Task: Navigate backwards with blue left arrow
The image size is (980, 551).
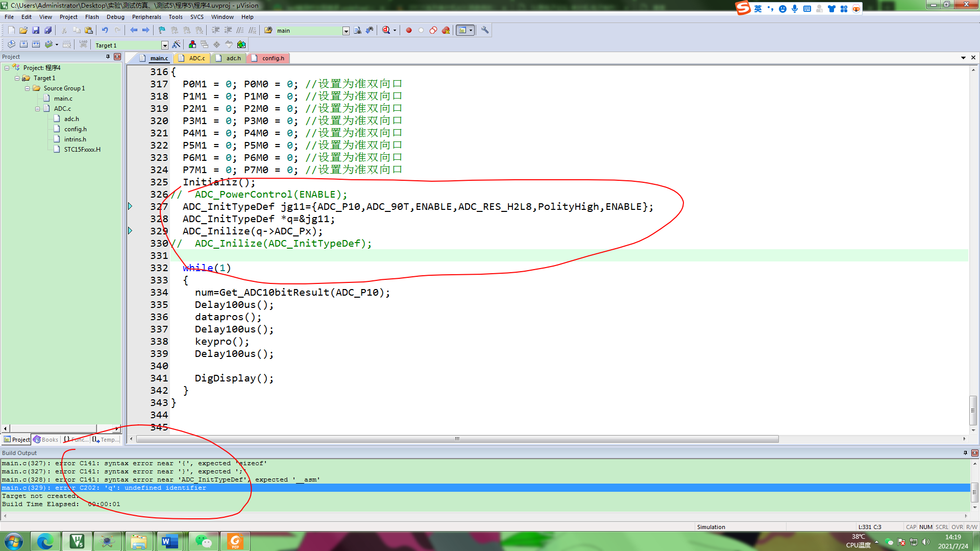Action: click(x=134, y=31)
